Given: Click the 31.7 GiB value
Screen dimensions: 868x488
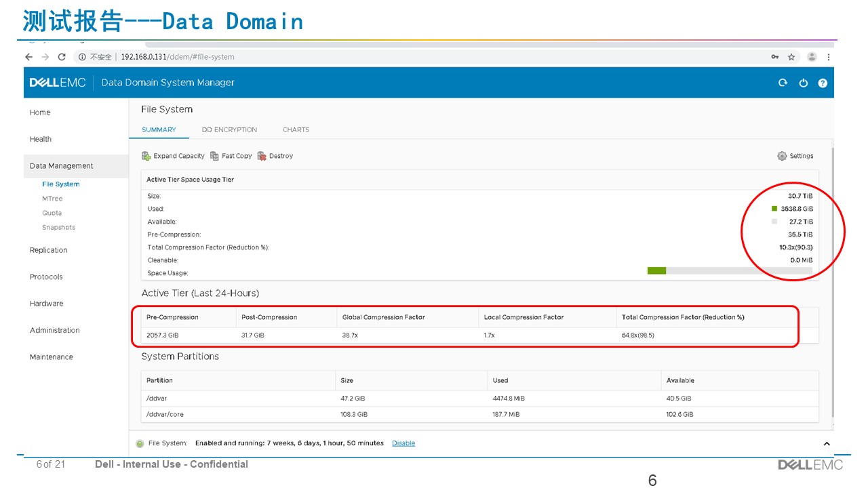Looking at the screenshot, I should [253, 335].
